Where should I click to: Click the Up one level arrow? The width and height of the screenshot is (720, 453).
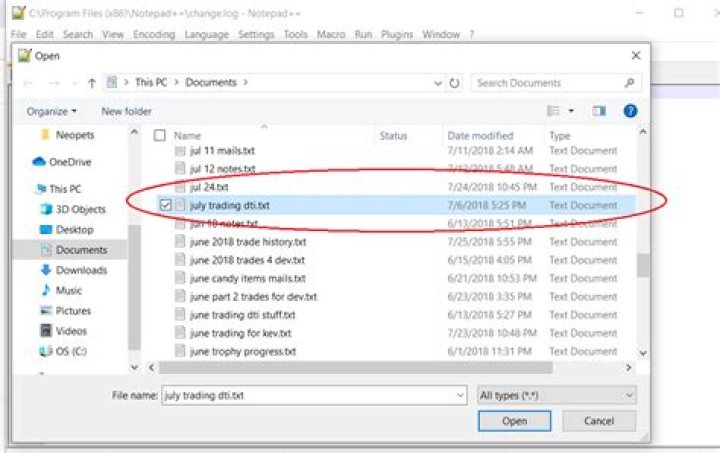(91, 83)
